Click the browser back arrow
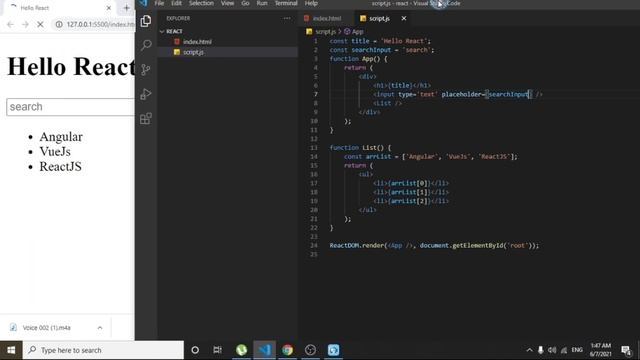Viewport: 640px width, 360px height. coord(11,24)
